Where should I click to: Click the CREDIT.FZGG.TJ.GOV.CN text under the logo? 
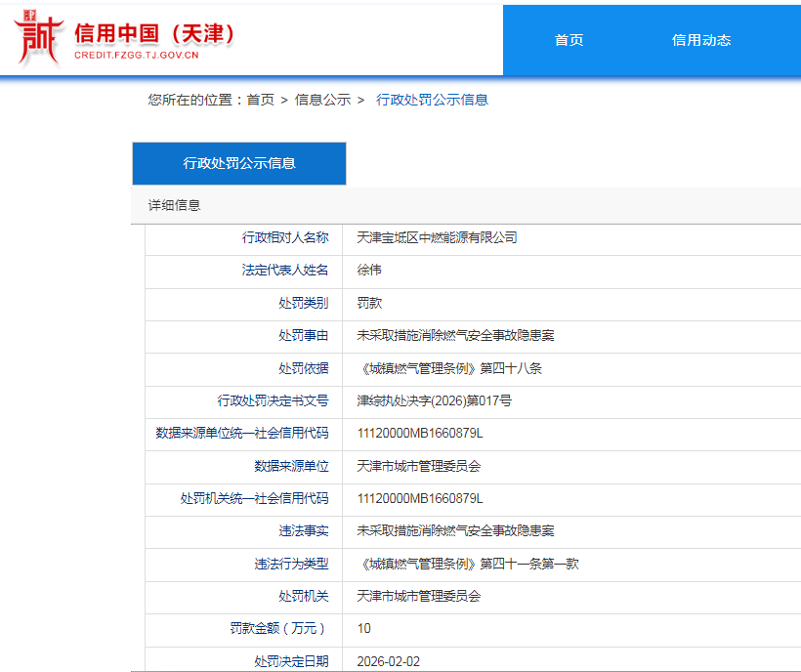point(136,56)
